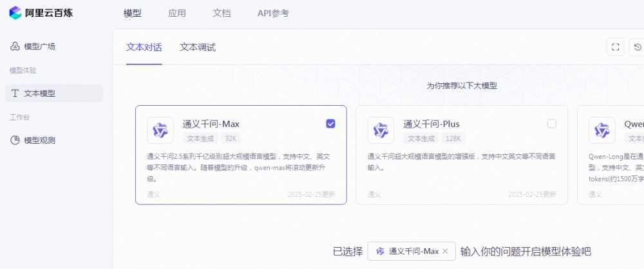The image size is (644, 269).
Task: Switch to the 文本调试 tab
Action: tap(198, 47)
